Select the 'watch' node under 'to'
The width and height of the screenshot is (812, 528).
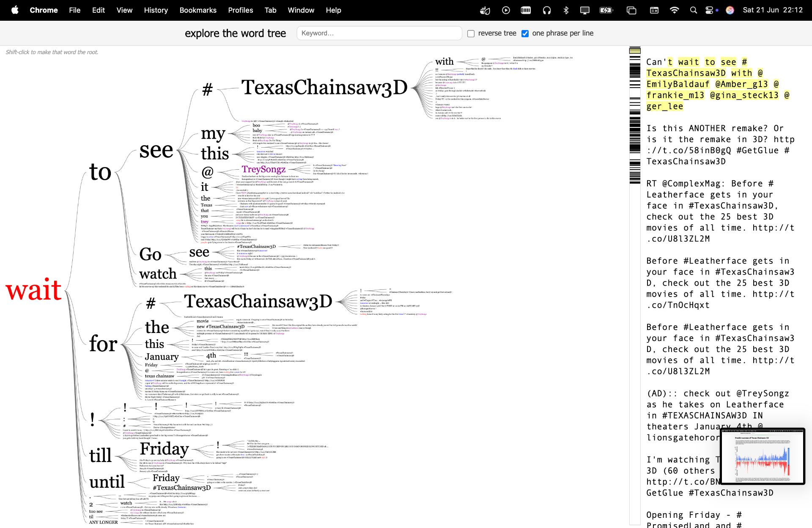pos(158,274)
